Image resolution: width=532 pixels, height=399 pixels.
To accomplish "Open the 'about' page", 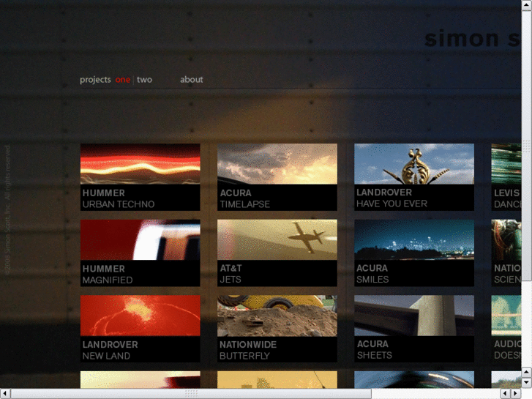I will pyautogui.click(x=191, y=80).
